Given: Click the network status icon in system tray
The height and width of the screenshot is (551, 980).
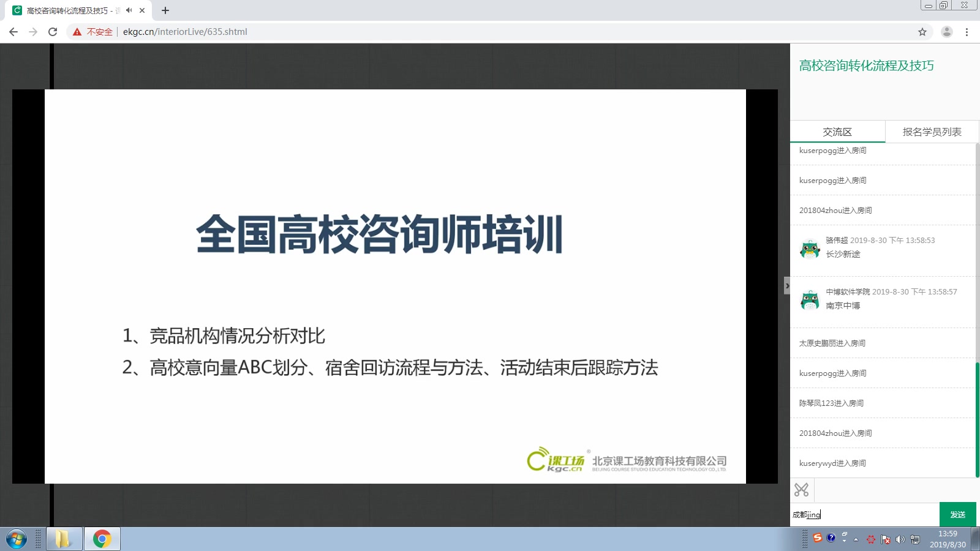Looking at the screenshot, I should click(914, 539).
